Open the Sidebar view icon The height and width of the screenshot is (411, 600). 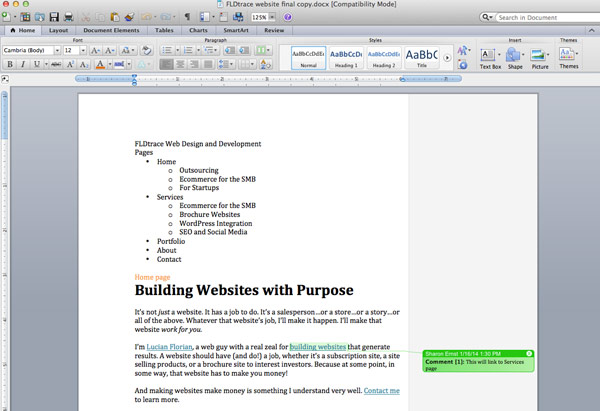click(x=204, y=17)
